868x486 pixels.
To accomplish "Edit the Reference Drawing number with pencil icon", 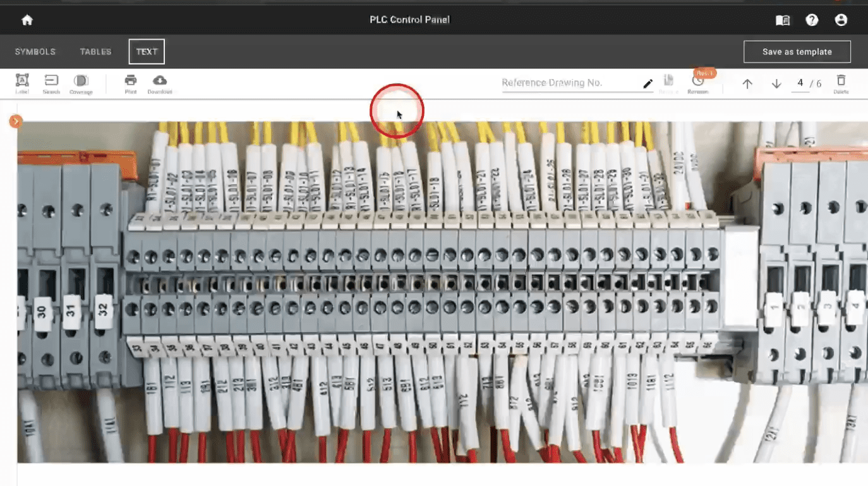I will (x=648, y=83).
